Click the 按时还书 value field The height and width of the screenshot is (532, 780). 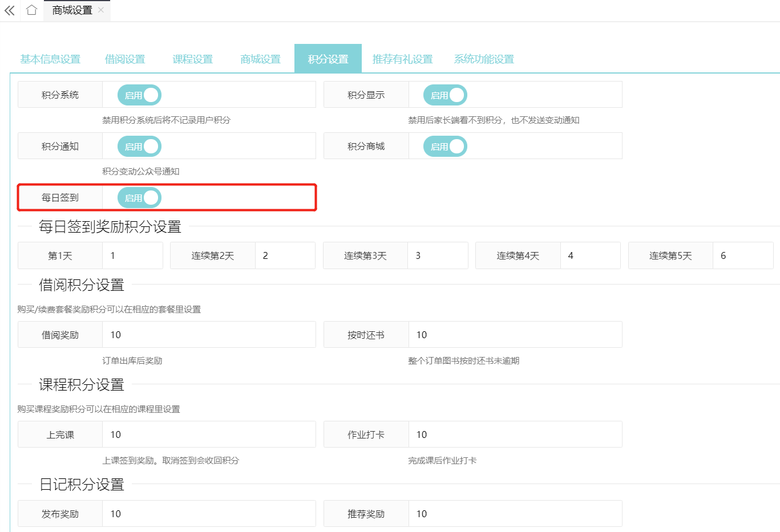click(x=515, y=335)
